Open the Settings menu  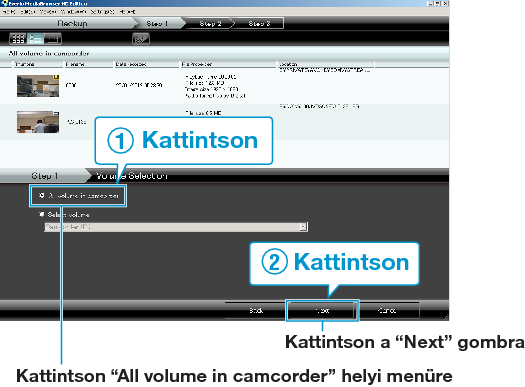[102, 12]
